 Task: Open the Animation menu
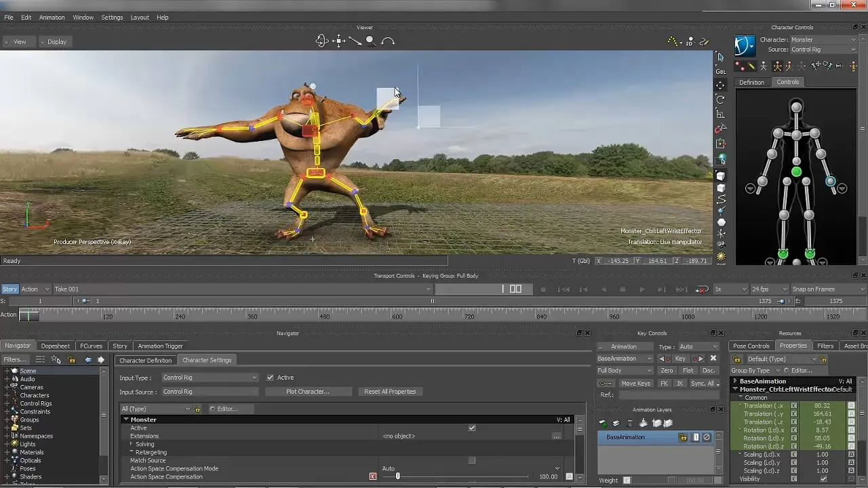pos(52,17)
